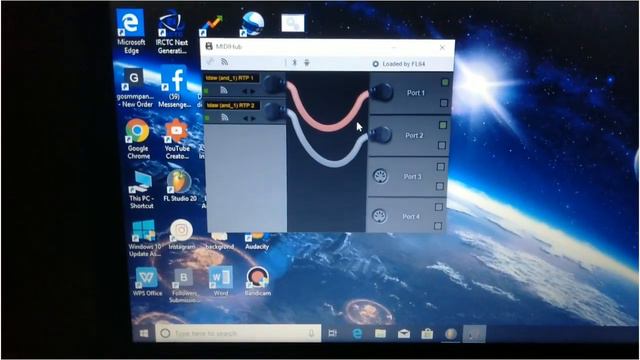Screen dimensions: 640x360
Task: Enable the lower checkbox of Port 3
Action: point(440,186)
